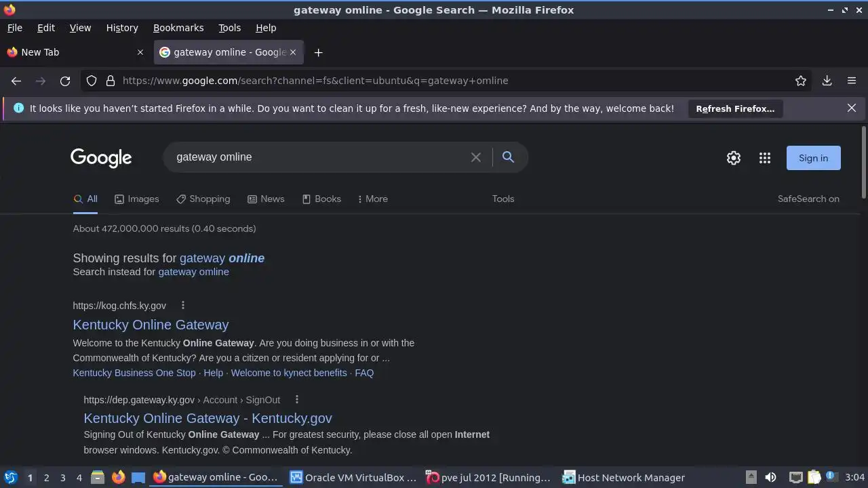Viewport: 868px width, 488px height.
Task: Switch to Oracle VM VirtualBox taskbar window
Action: pyautogui.click(x=353, y=477)
